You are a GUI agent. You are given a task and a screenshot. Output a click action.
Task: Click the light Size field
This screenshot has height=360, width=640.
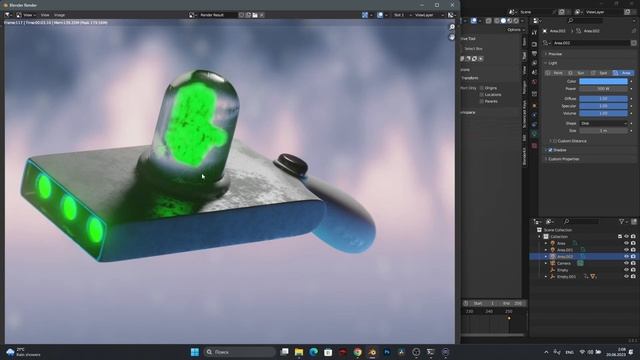click(603, 131)
